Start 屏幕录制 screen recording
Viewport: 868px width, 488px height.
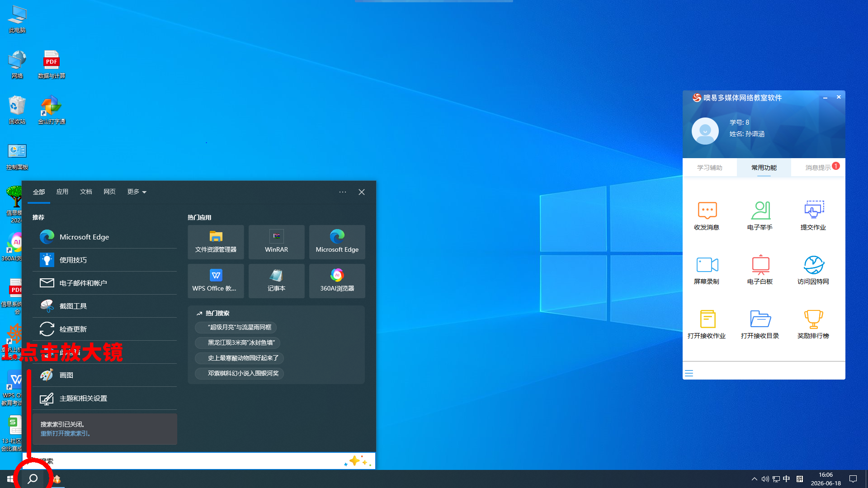[x=707, y=270]
